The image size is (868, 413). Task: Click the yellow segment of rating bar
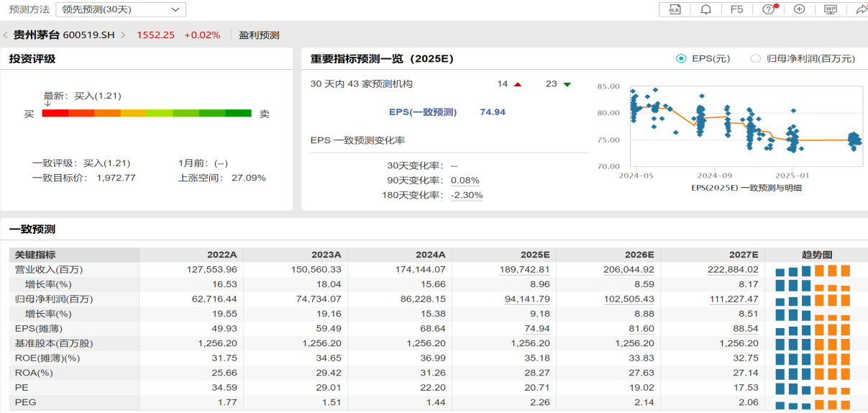[x=134, y=113]
